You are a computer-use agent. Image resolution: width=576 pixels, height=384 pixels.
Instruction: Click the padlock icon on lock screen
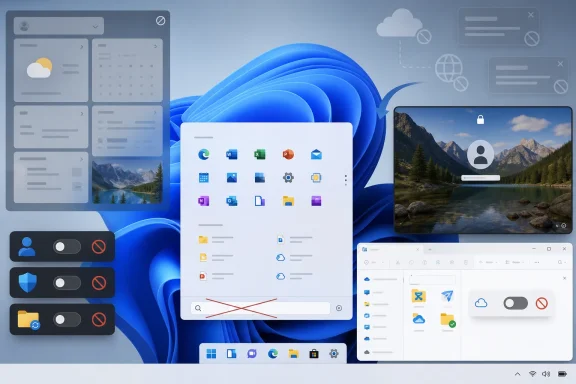[480, 119]
